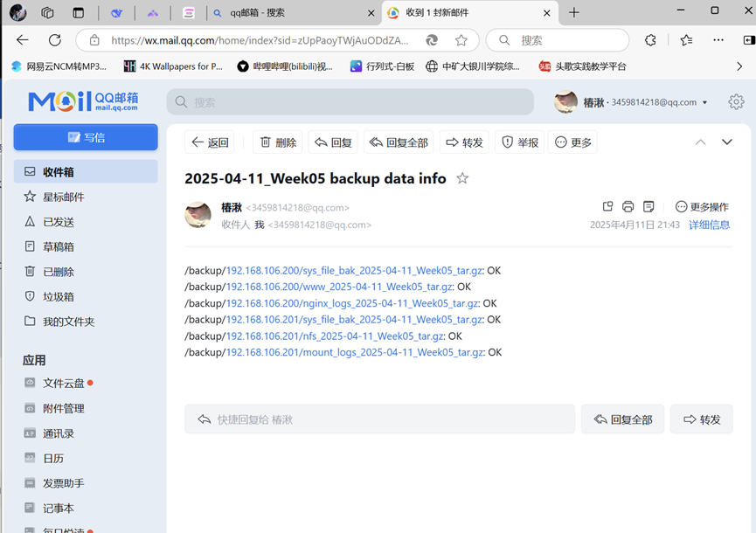The image size is (756, 533).
Task: Click the QQ邮箱 logo
Action: 83,101
